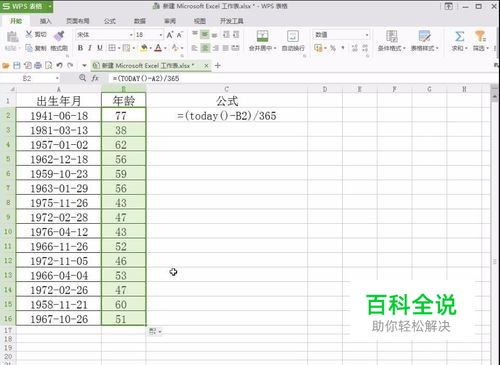Undo the last action
Image resolution: width=500 pixels, height=365 pixels.
[x=59, y=65]
